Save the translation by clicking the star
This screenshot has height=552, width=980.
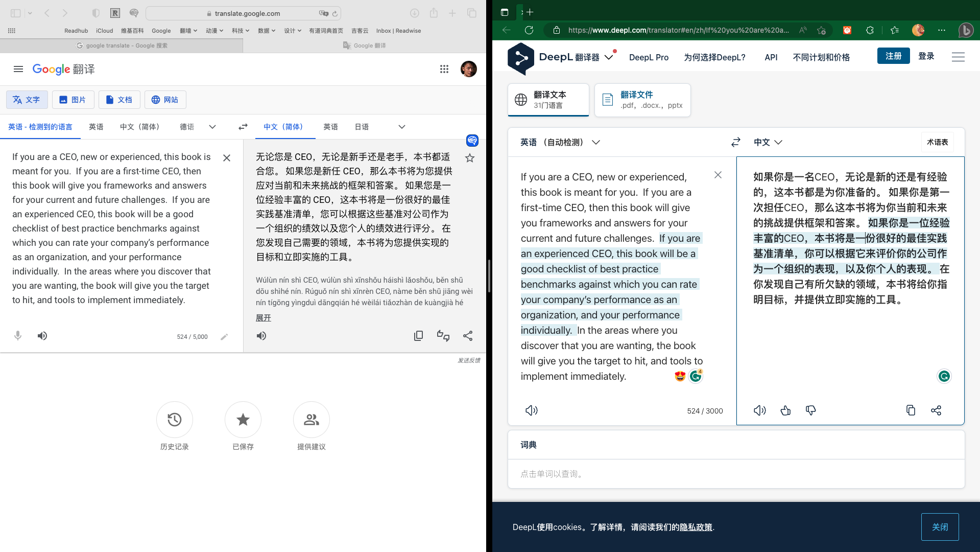click(469, 157)
